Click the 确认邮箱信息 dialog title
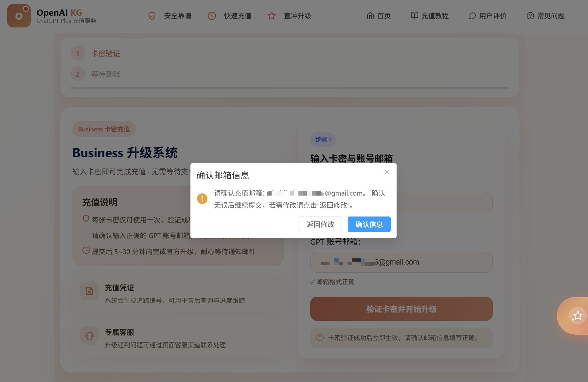This screenshot has width=588, height=382. click(x=223, y=175)
